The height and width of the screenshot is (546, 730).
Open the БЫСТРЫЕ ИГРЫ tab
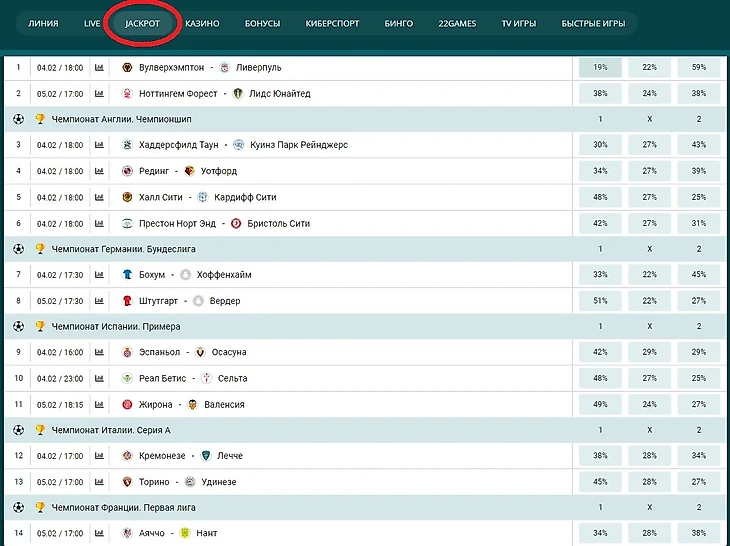[593, 23]
